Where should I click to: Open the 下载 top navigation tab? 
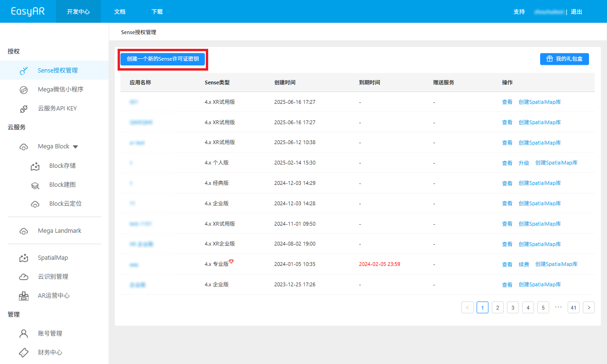tap(157, 11)
